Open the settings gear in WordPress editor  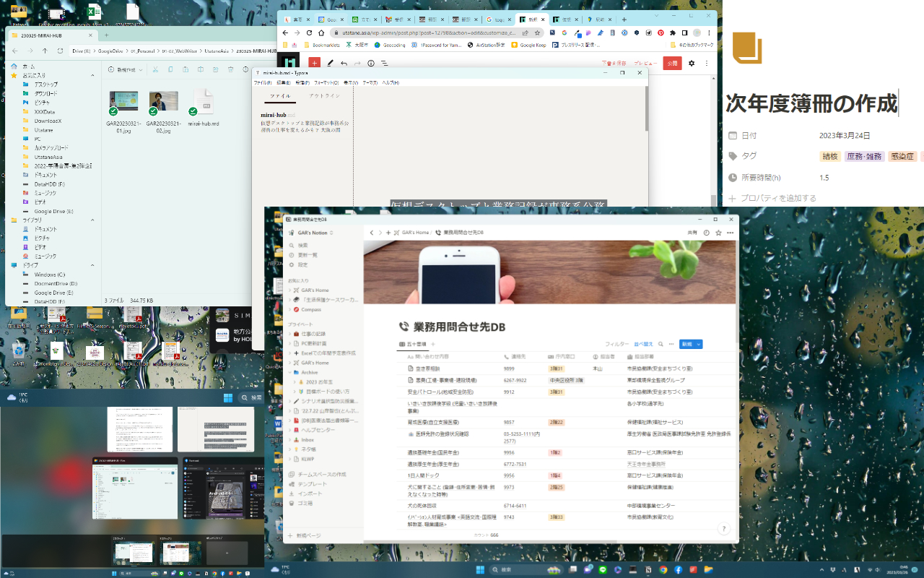[692, 63]
